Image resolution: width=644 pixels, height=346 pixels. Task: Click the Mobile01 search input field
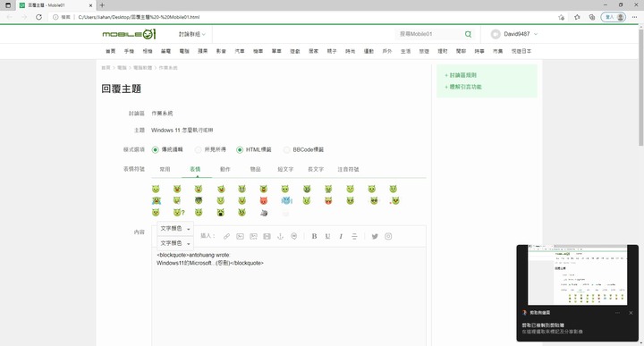point(429,34)
